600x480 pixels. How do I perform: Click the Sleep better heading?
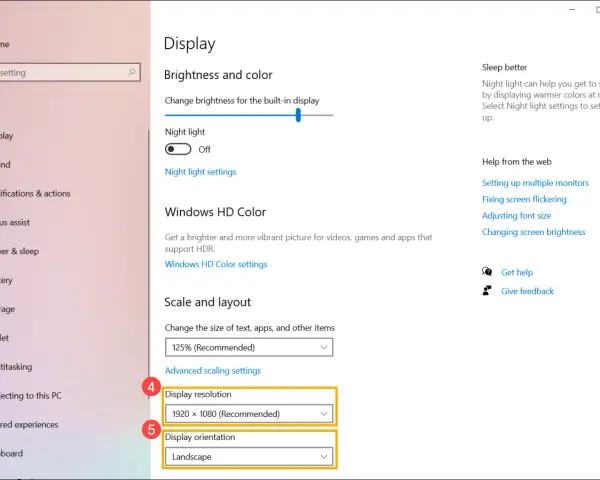click(504, 67)
